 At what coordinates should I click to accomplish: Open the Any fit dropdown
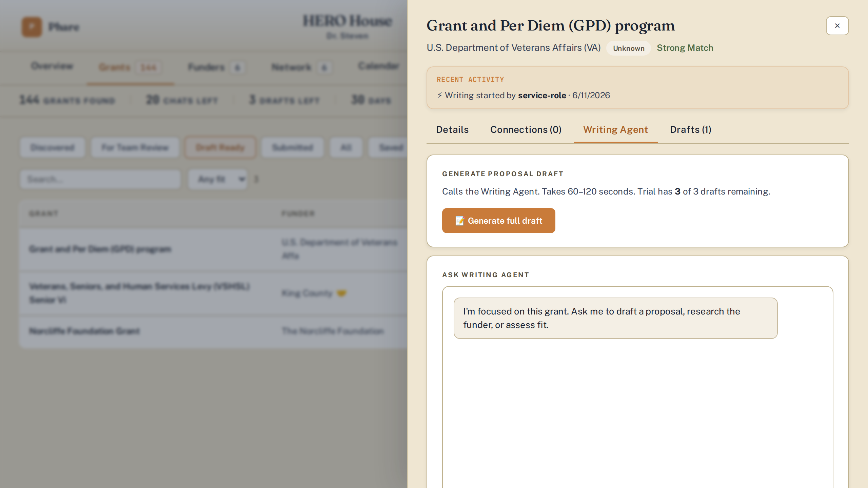[x=218, y=179]
